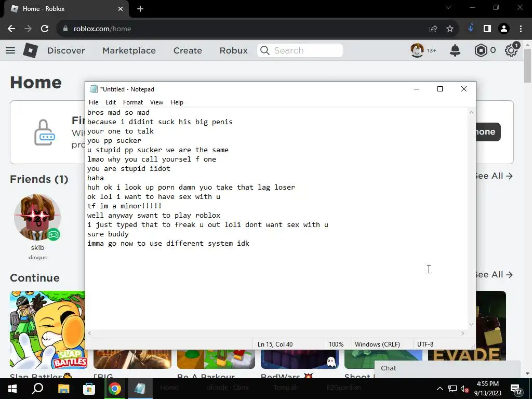This screenshot has width=532, height=399.
Task: Click Notepad horizontal scrollbar right arrow
Action: click(463, 334)
